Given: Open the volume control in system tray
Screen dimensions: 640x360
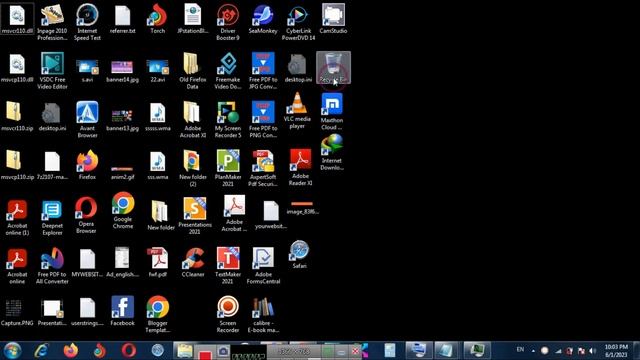Looking at the screenshot, I should click(592, 351).
